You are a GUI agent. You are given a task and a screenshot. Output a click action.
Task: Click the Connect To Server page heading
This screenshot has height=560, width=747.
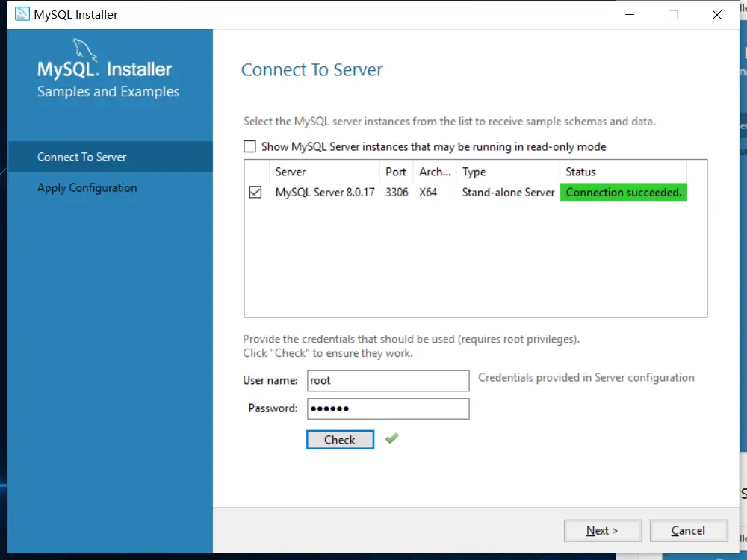tap(311, 70)
